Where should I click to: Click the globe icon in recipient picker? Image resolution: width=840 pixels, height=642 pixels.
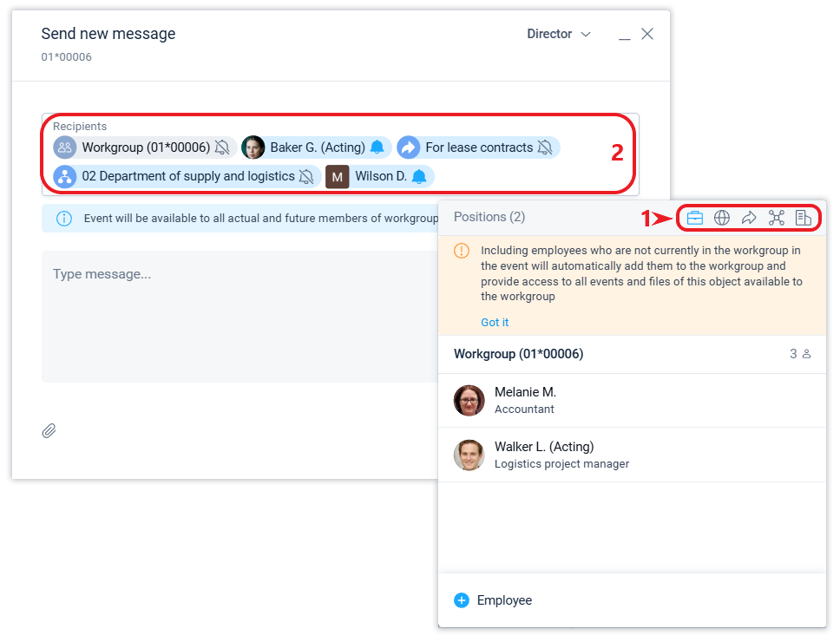pyautogui.click(x=722, y=218)
